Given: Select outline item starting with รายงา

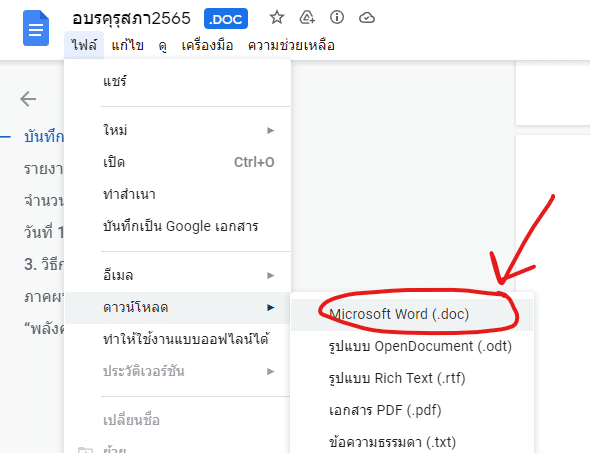Looking at the screenshot, I should click(x=44, y=169).
